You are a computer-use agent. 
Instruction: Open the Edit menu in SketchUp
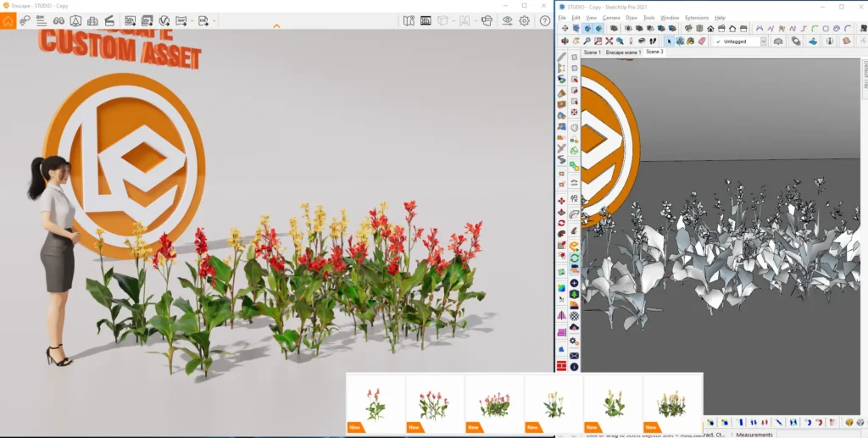576,18
